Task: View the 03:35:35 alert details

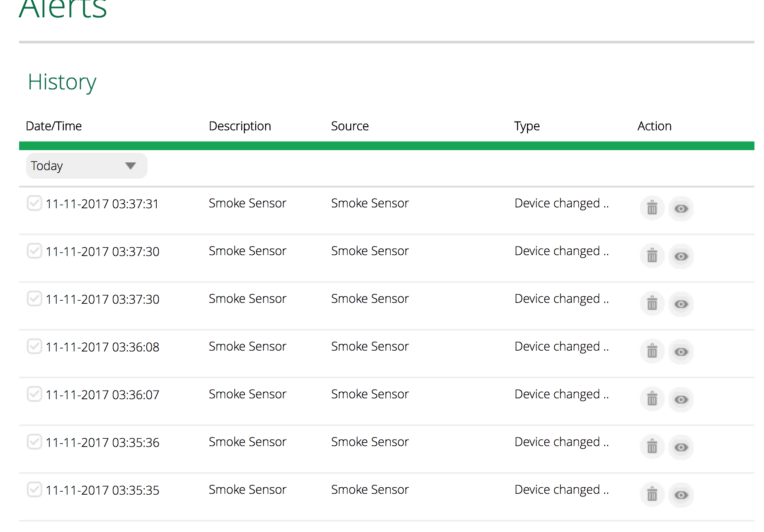Action: click(x=681, y=495)
